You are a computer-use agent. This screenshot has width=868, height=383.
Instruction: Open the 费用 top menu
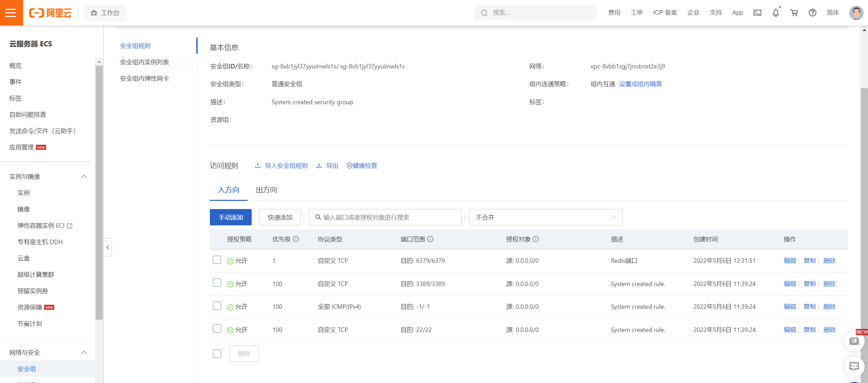614,13
